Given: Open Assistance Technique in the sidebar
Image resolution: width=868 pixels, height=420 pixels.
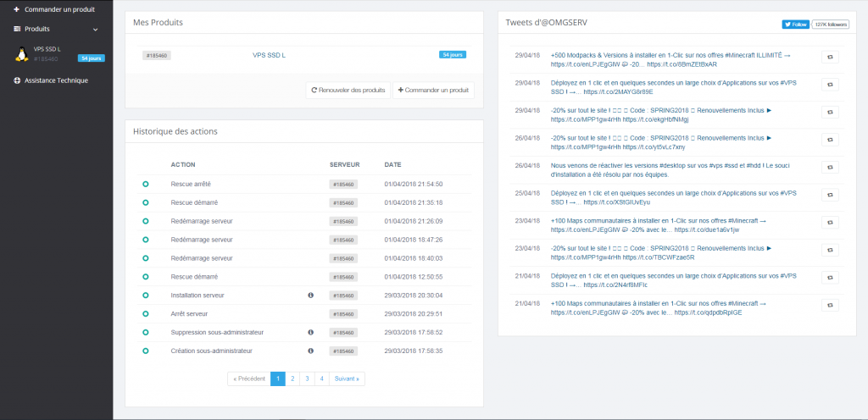Looking at the screenshot, I should point(56,80).
